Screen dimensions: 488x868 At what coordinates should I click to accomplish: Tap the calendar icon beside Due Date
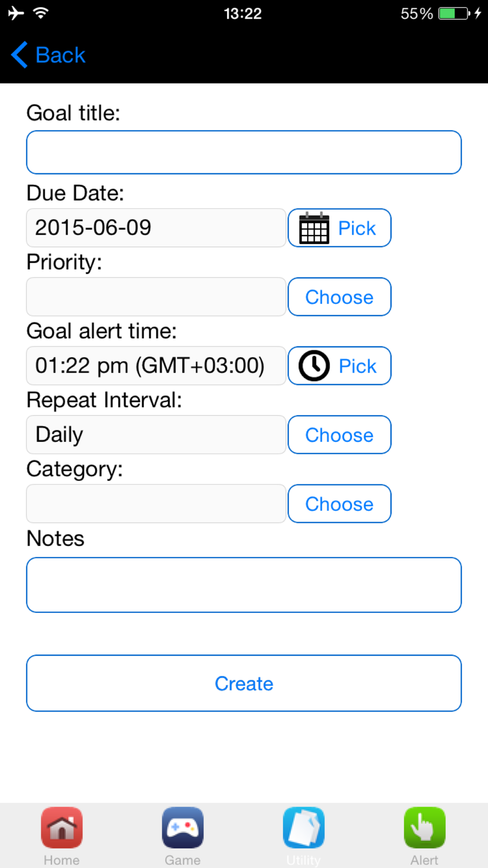(314, 228)
